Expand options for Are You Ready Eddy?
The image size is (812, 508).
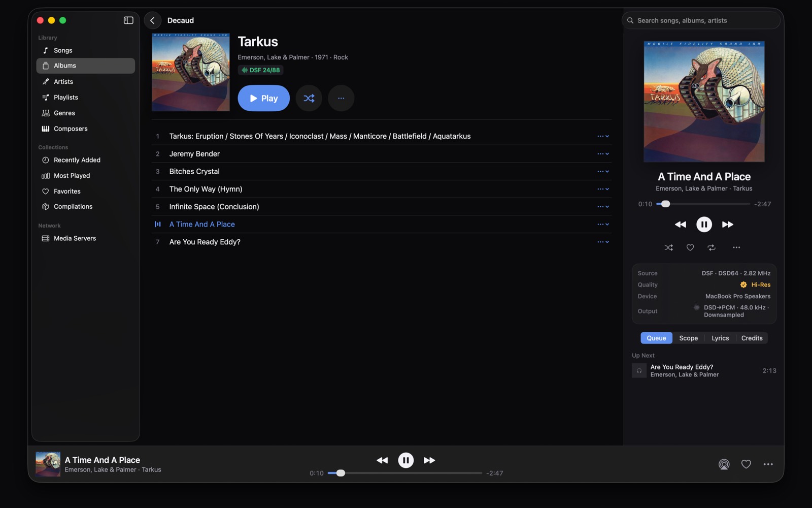603,242
